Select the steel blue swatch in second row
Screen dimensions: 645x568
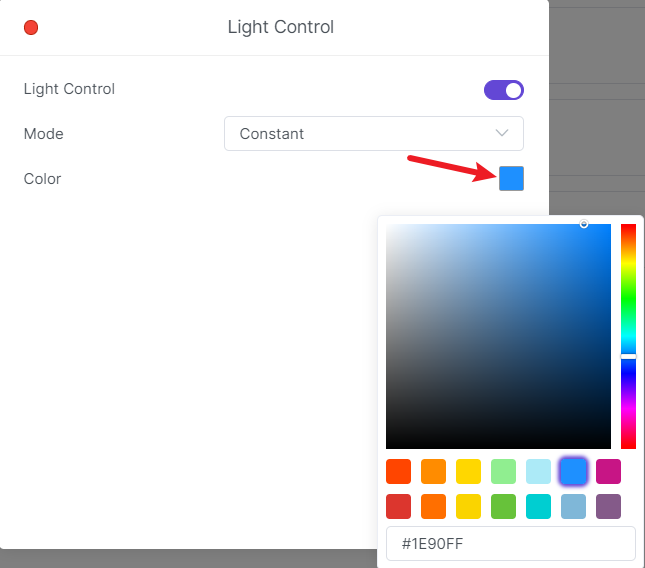[x=573, y=506]
